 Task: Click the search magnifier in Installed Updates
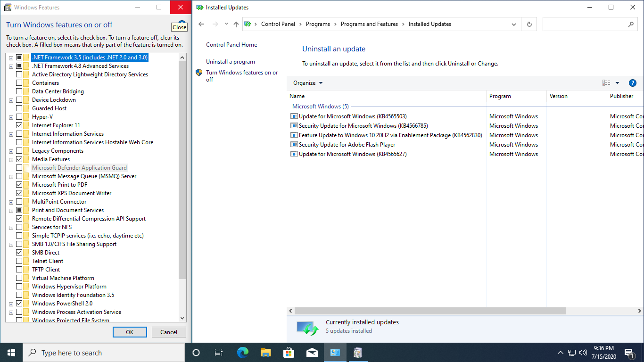[x=631, y=24]
